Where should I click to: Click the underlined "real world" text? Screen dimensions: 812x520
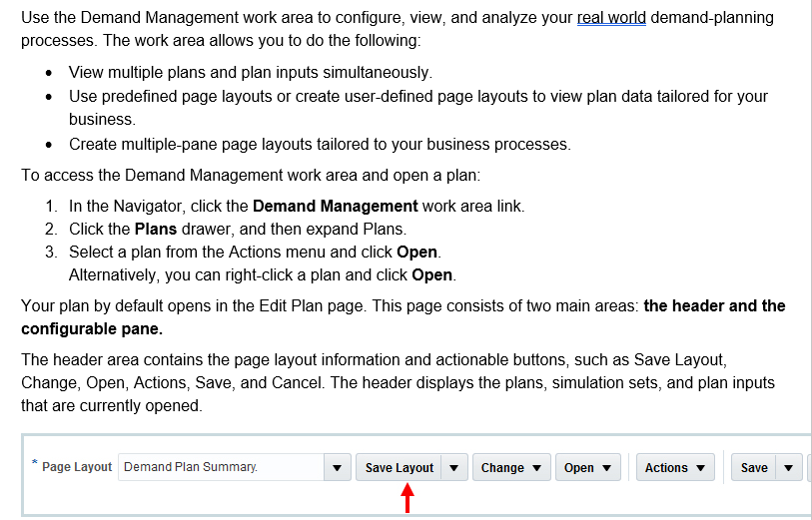coord(611,18)
